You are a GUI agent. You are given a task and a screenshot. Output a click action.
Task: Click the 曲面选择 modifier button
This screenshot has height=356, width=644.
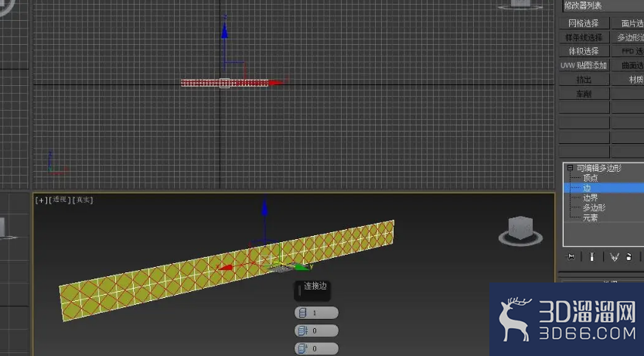point(628,65)
